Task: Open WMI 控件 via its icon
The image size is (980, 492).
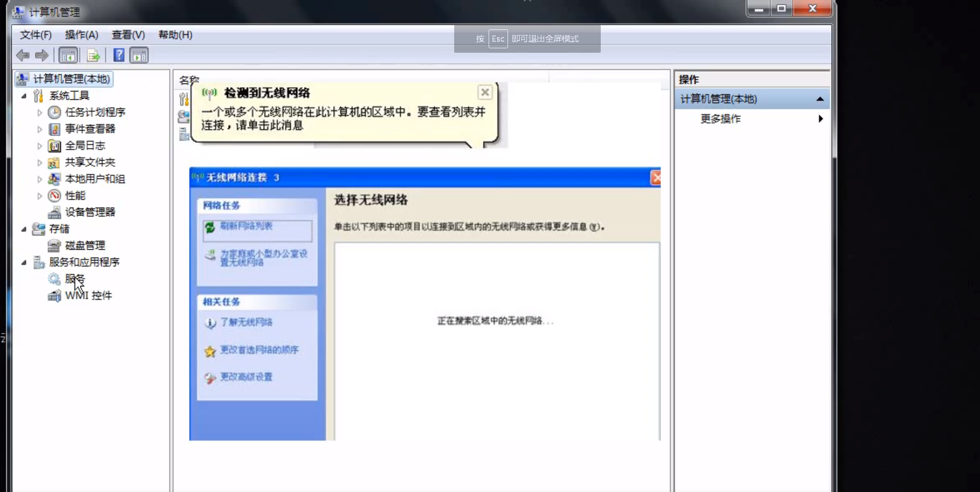Action: click(x=54, y=295)
